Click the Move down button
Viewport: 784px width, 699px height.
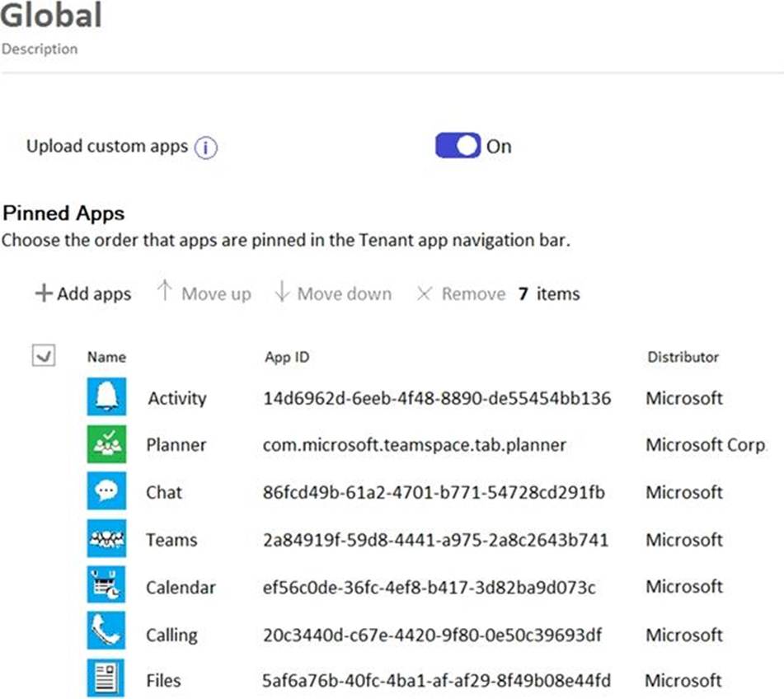point(333,293)
